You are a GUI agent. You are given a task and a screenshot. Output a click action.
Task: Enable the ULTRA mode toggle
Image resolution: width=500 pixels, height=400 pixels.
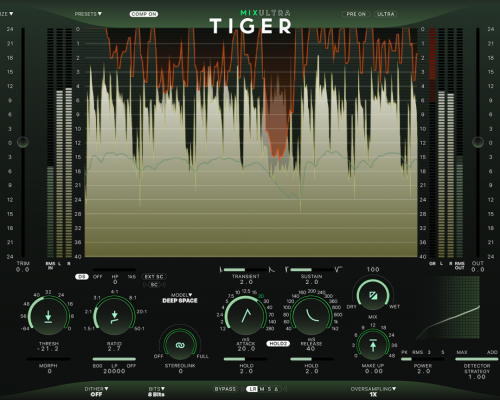click(x=386, y=14)
